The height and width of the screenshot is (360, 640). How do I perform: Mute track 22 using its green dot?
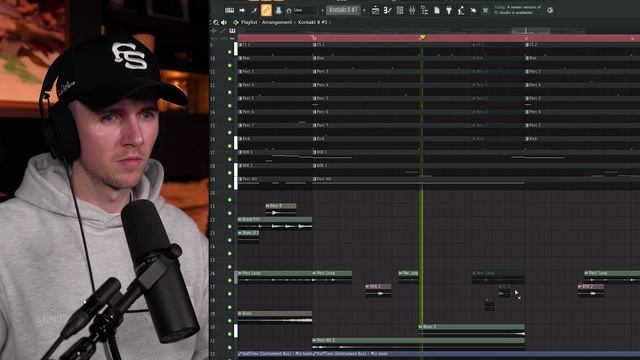click(x=230, y=227)
